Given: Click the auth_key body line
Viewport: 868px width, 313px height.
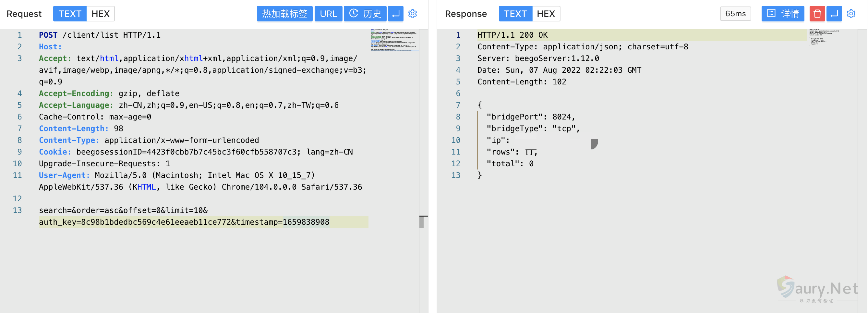Looking at the screenshot, I should click(184, 222).
